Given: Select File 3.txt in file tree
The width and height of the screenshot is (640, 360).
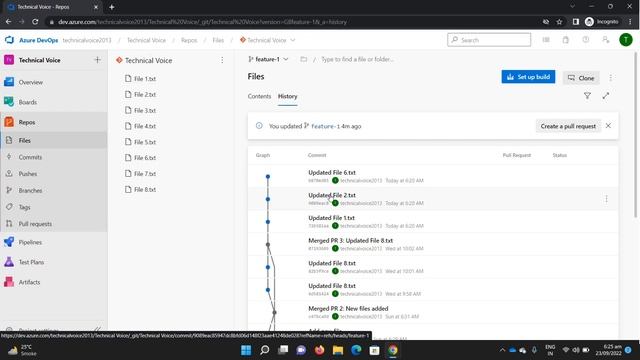Looking at the screenshot, I should point(144,111).
